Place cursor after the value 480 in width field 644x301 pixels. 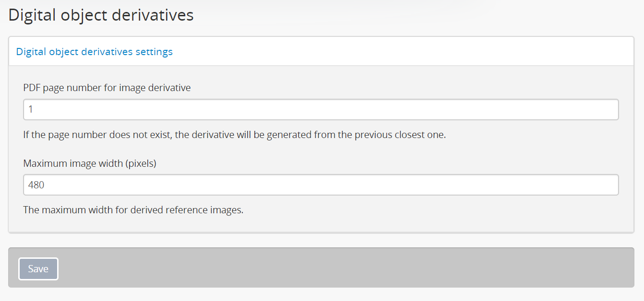click(46, 185)
